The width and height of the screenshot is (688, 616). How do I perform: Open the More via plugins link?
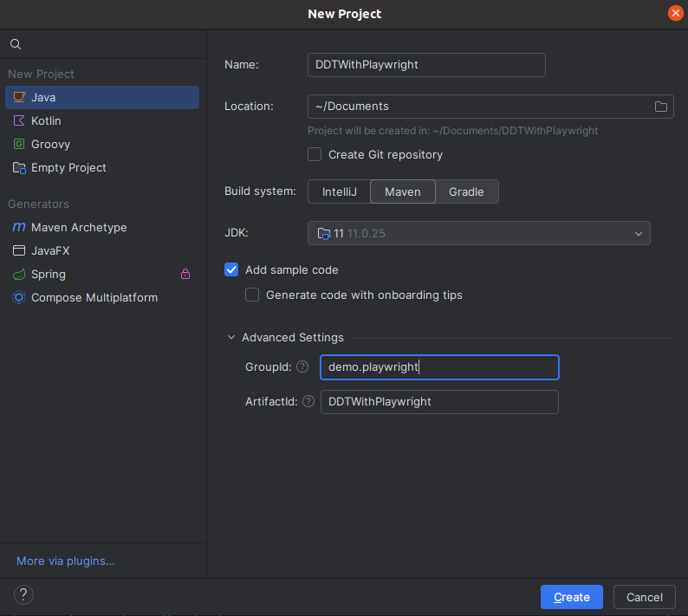[66, 561]
